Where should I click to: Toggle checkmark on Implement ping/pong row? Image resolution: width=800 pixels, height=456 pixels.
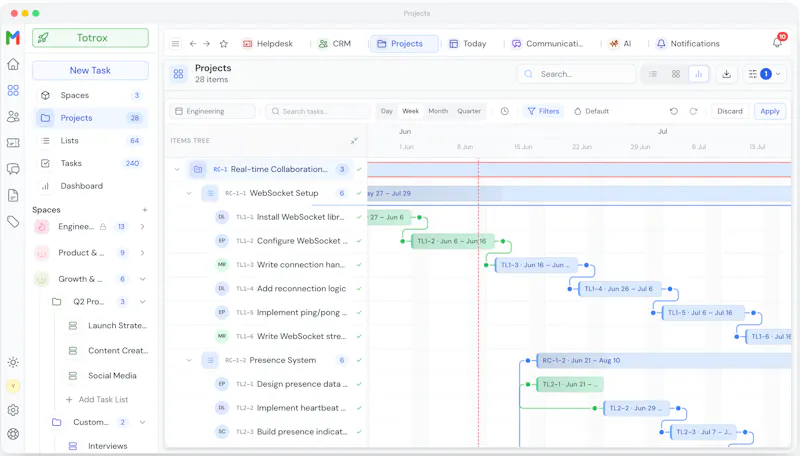pyautogui.click(x=359, y=313)
